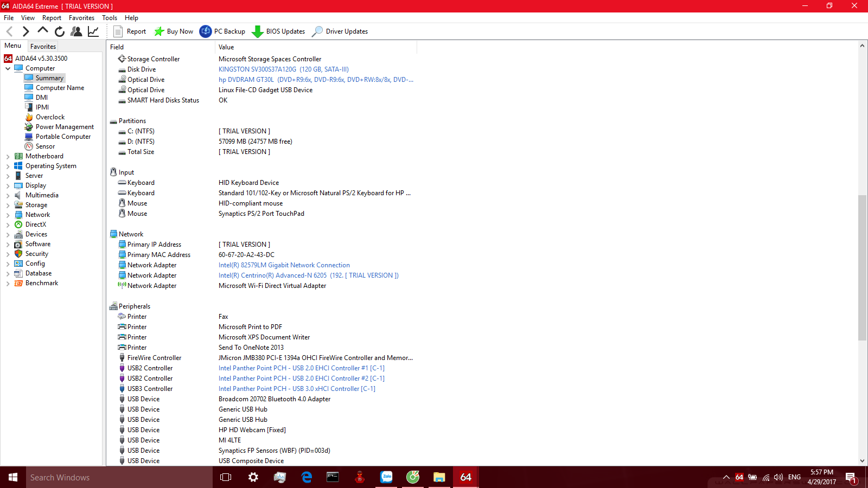Select AIDA64 v5.30.3500 root item

pyautogui.click(x=41, y=59)
